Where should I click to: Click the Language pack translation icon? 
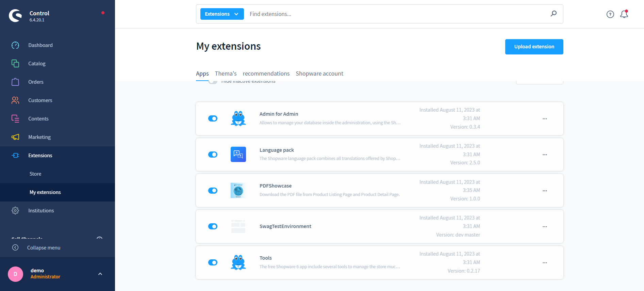coord(238,155)
